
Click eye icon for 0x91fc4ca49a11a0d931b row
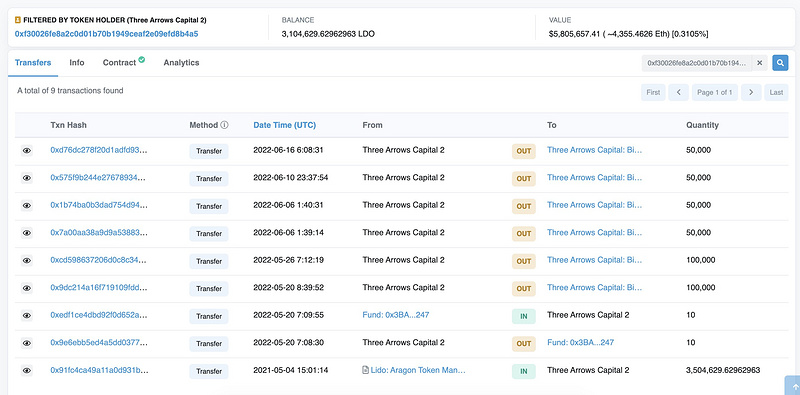27,371
